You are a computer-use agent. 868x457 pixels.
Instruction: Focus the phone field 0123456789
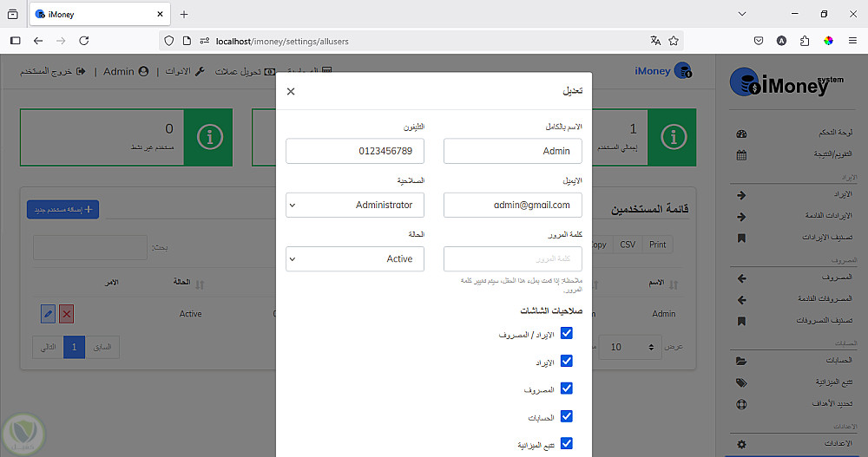[355, 151]
